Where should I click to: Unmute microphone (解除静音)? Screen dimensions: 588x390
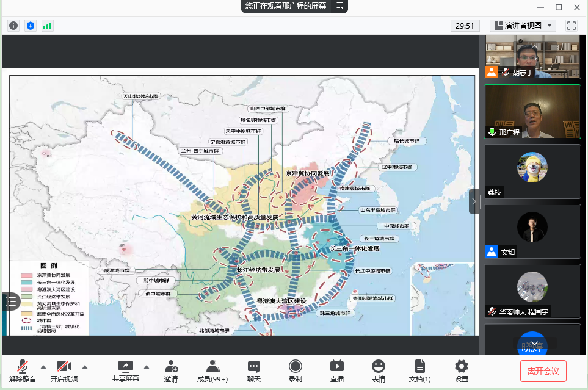pyautogui.click(x=23, y=370)
